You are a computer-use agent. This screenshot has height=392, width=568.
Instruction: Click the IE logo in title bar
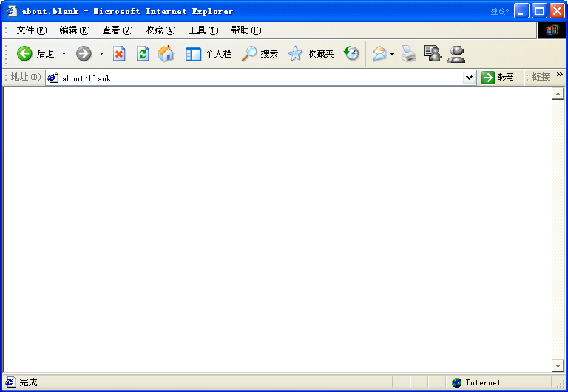(x=11, y=11)
